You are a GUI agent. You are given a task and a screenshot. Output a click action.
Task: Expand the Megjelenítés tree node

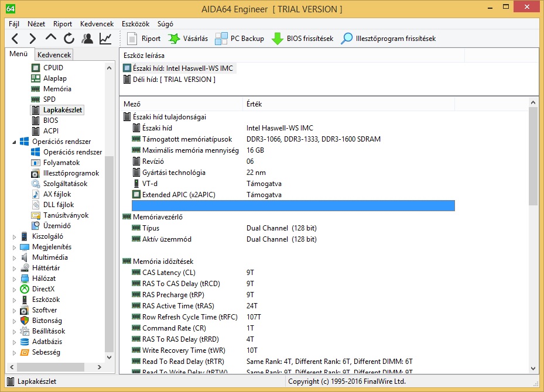point(14,247)
